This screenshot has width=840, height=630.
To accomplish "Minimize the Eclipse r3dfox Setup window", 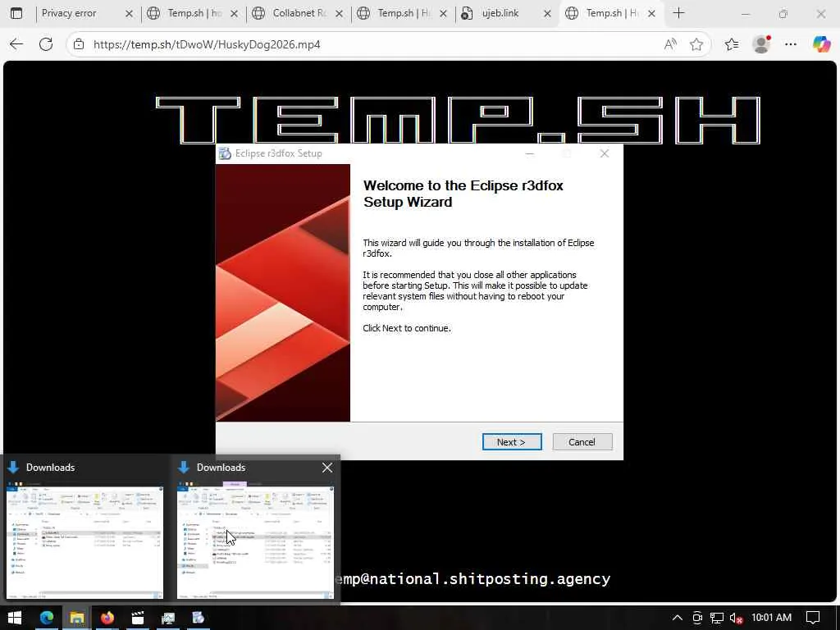I will pyautogui.click(x=530, y=153).
